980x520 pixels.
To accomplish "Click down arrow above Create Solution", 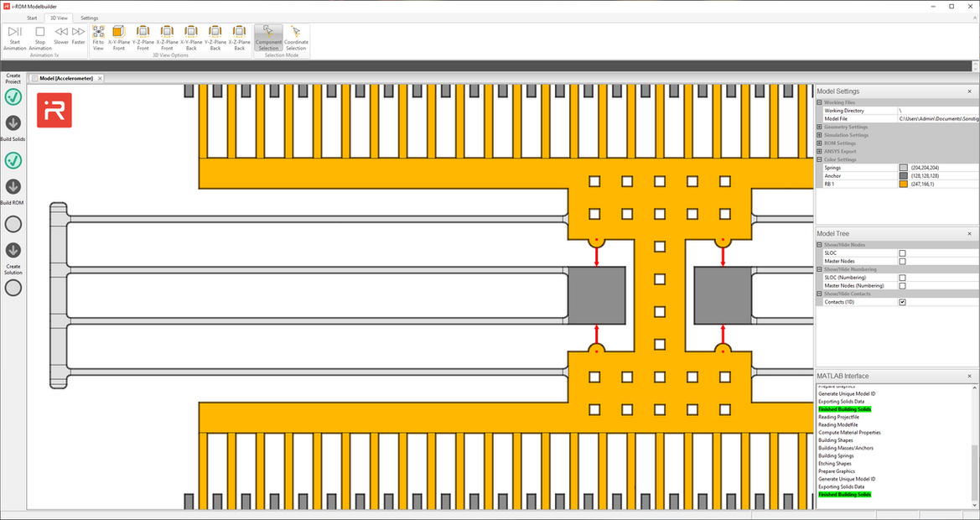I will click(13, 250).
